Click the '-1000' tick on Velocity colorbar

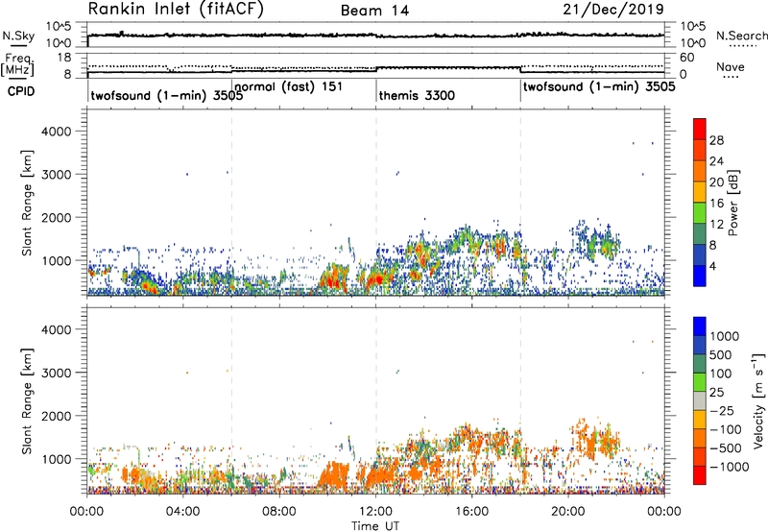(730, 467)
